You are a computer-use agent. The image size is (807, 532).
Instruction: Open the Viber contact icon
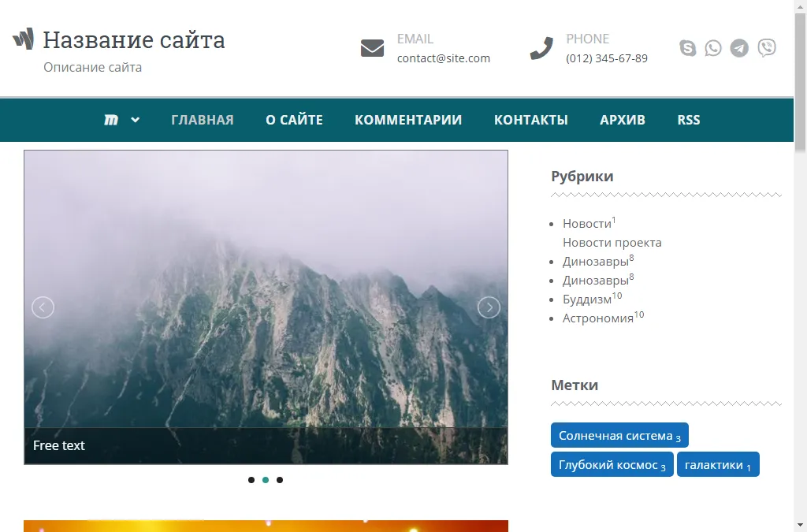pos(766,49)
